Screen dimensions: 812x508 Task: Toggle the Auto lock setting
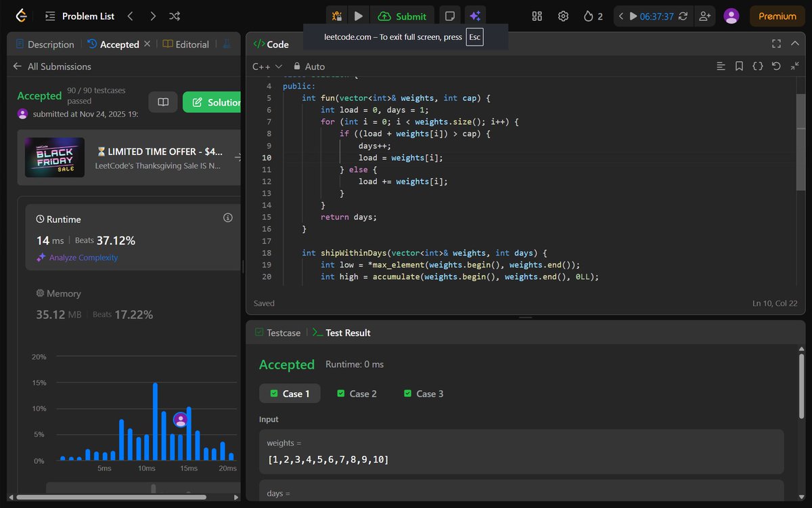[309, 66]
